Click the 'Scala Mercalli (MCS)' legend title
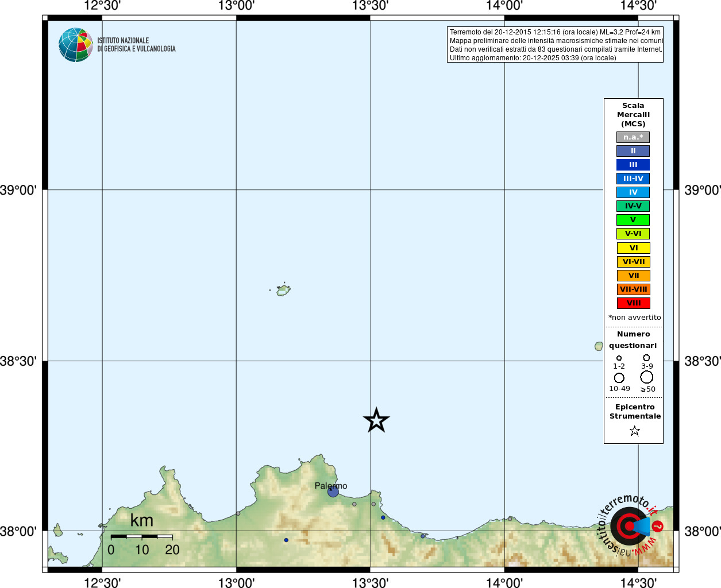 633,115
